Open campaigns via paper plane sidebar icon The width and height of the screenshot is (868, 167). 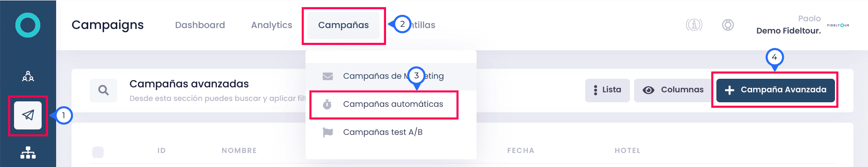[x=28, y=115]
